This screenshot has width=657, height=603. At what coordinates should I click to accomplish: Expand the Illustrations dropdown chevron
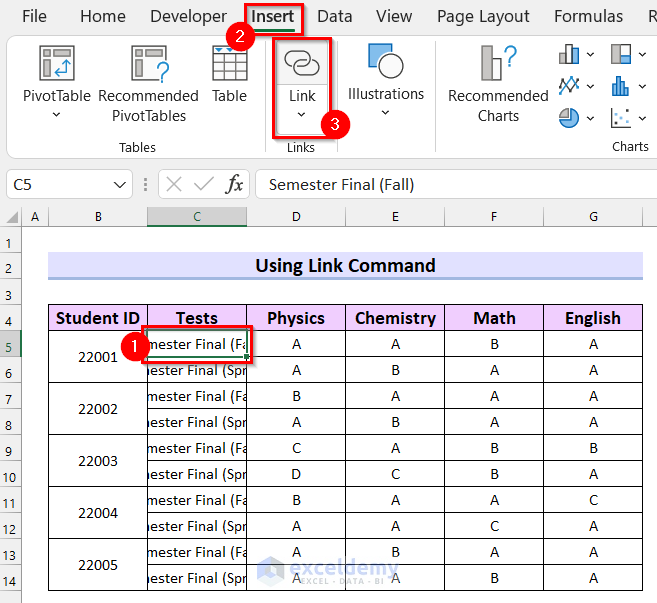(x=385, y=113)
